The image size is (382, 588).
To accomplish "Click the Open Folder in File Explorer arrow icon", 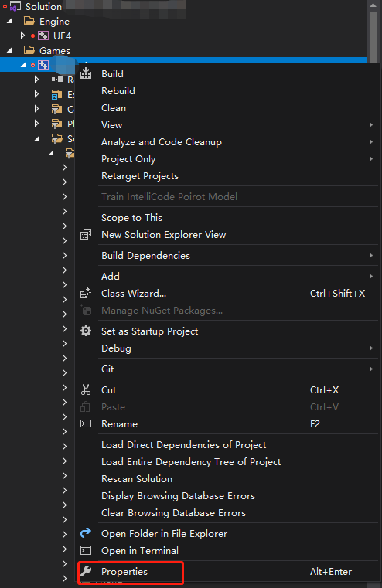I will 86,532.
